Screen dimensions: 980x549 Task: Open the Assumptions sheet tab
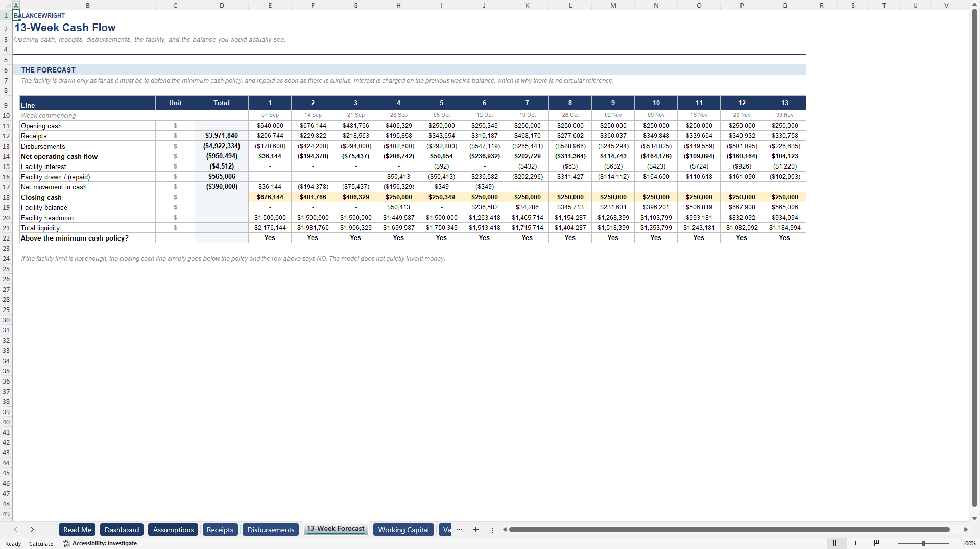pos(173,530)
